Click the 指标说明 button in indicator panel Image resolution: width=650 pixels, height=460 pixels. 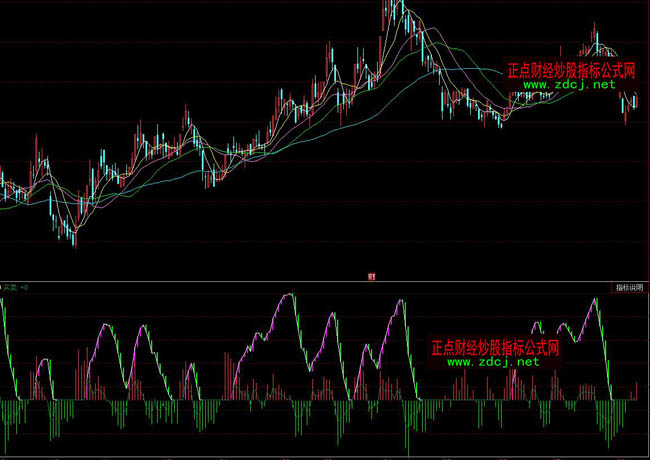629,287
